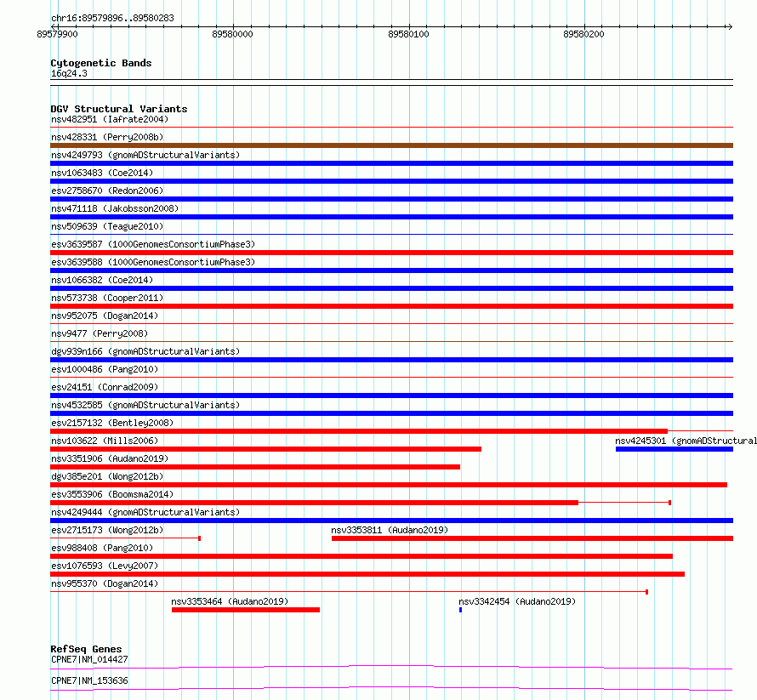
Task: Click the esv1076593 (Levy2007) label
Action: tap(105, 566)
